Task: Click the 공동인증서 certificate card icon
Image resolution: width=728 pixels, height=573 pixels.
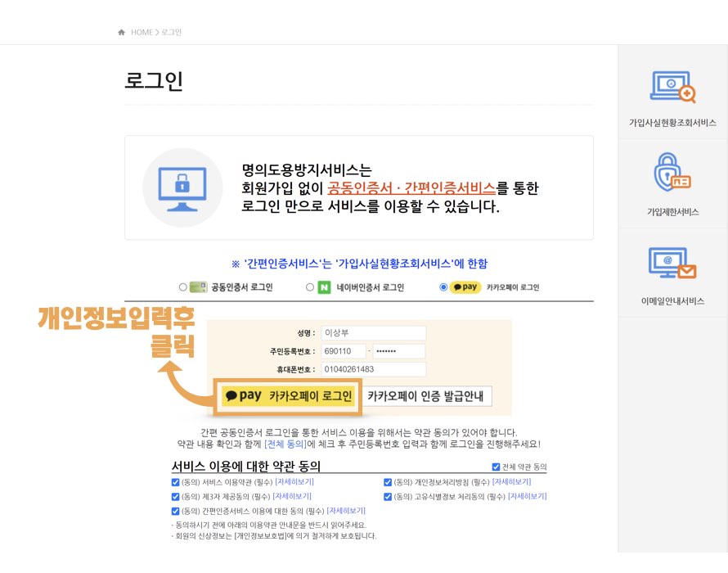Action: [198, 287]
